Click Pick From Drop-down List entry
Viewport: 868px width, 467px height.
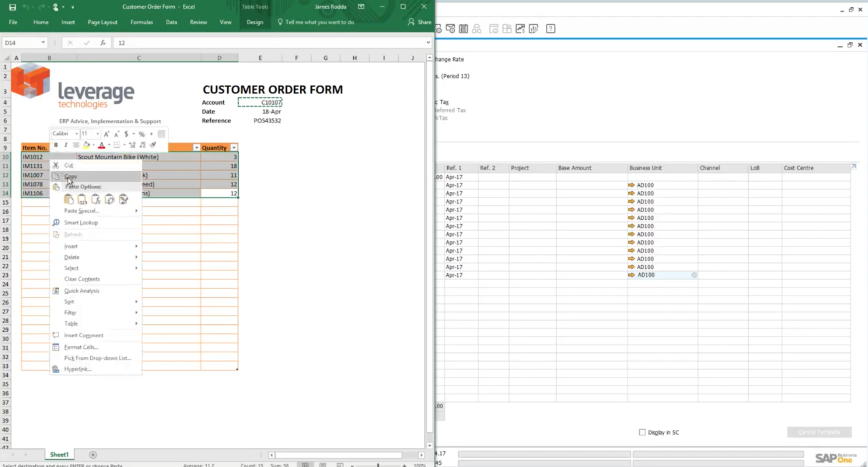tap(96, 358)
